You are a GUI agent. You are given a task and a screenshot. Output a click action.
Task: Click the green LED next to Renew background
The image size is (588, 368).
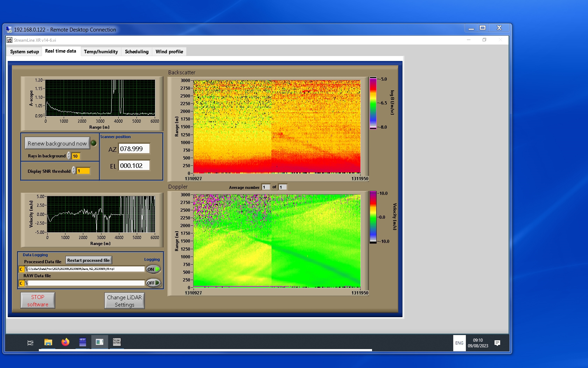(x=94, y=143)
